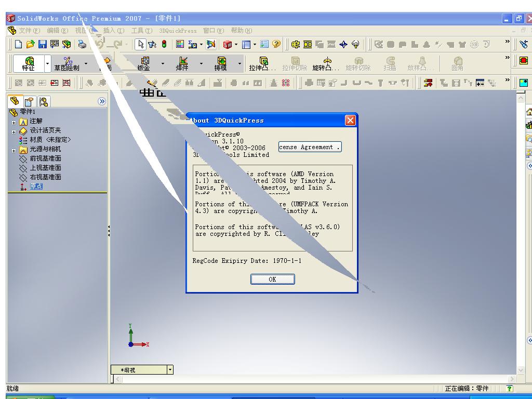532x399 pixels.
Task: Switch to the PropertyManager tab
Action: click(x=29, y=101)
